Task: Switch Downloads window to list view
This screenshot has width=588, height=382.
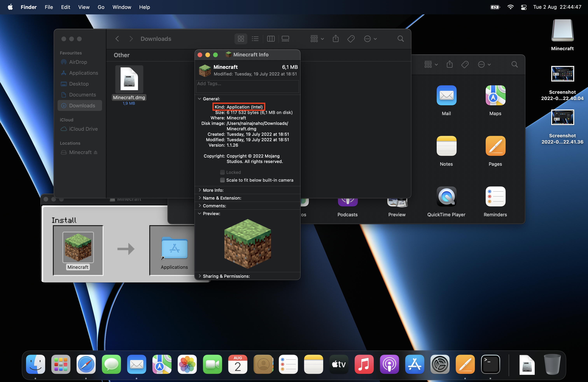Action: [255, 39]
